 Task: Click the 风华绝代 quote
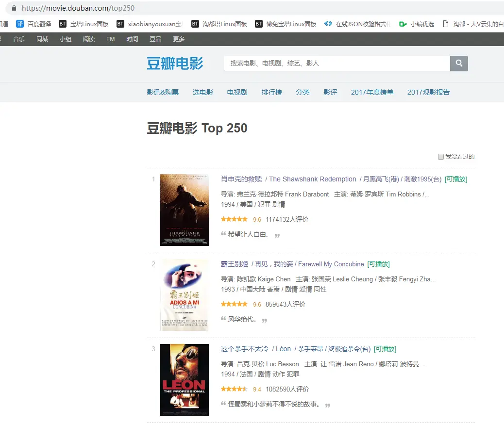pyautogui.click(x=242, y=319)
